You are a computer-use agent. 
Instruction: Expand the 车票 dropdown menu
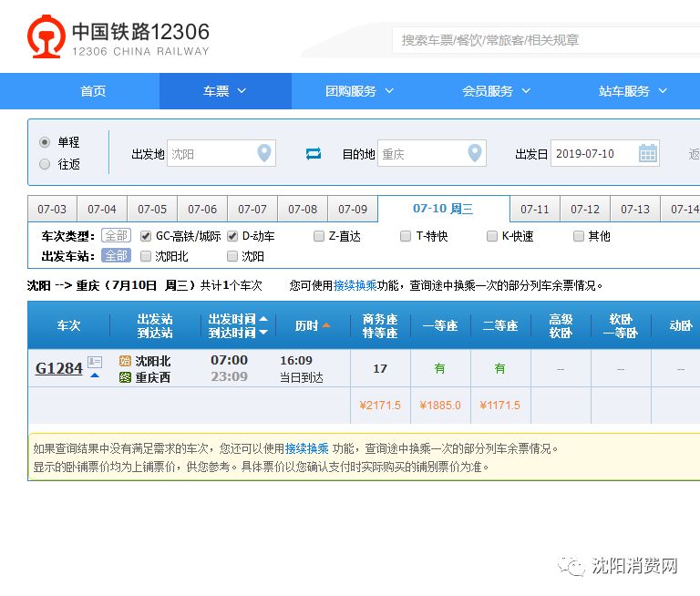pos(225,91)
